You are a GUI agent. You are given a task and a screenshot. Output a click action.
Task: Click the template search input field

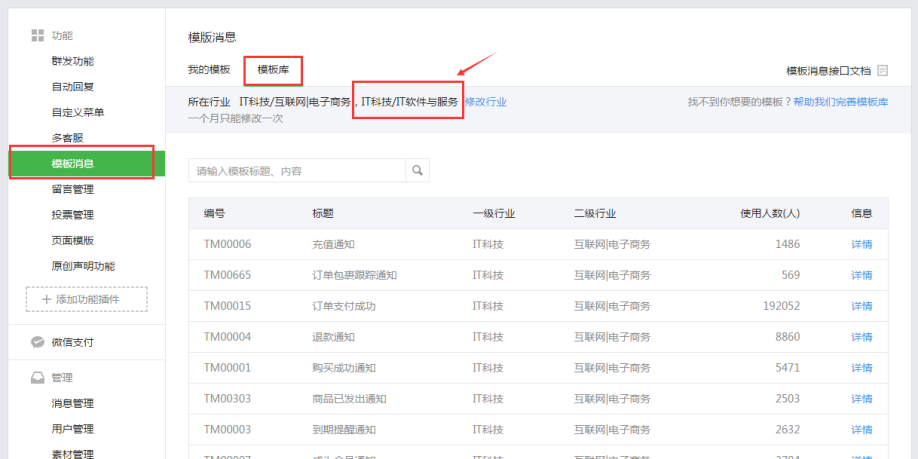(297, 171)
